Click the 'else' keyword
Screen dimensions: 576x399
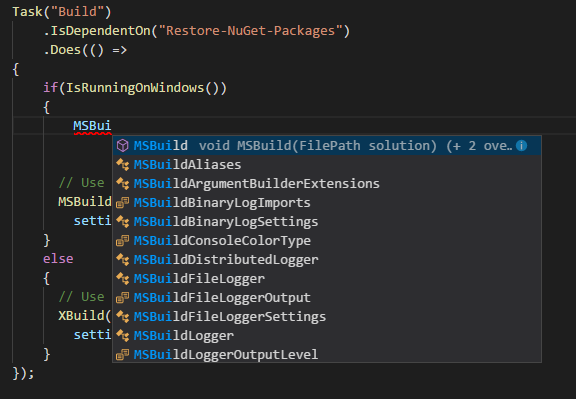58,259
